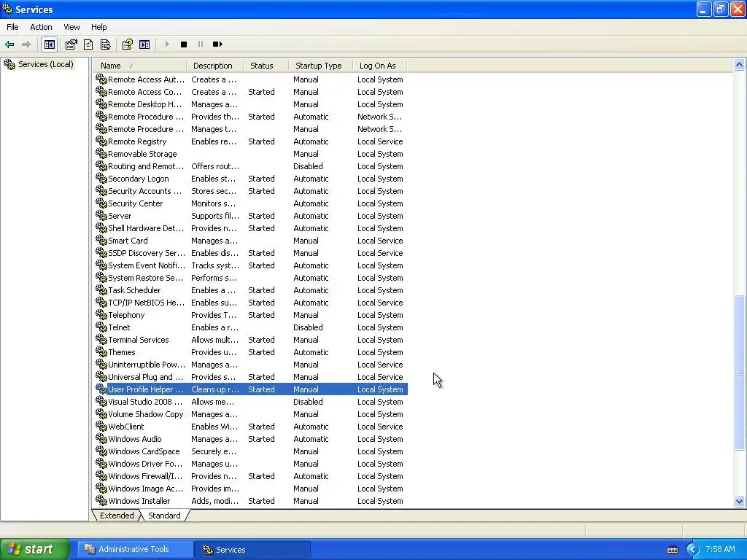Click WebClient service gear icon
Screen dimensions: 747x560
point(101,426)
